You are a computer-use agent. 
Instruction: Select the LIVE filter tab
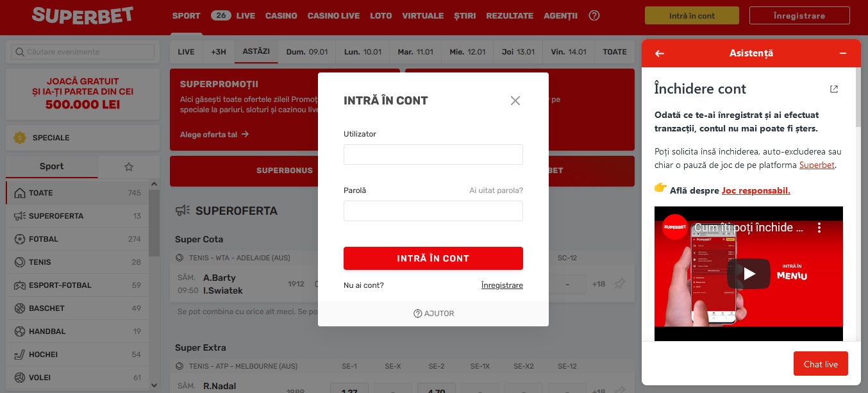pyautogui.click(x=186, y=52)
